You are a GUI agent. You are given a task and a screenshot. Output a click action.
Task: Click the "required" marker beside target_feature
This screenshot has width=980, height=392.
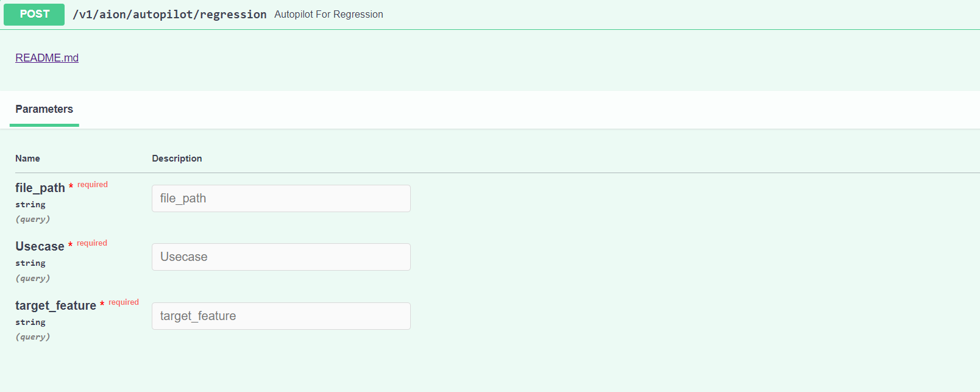click(124, 302)
